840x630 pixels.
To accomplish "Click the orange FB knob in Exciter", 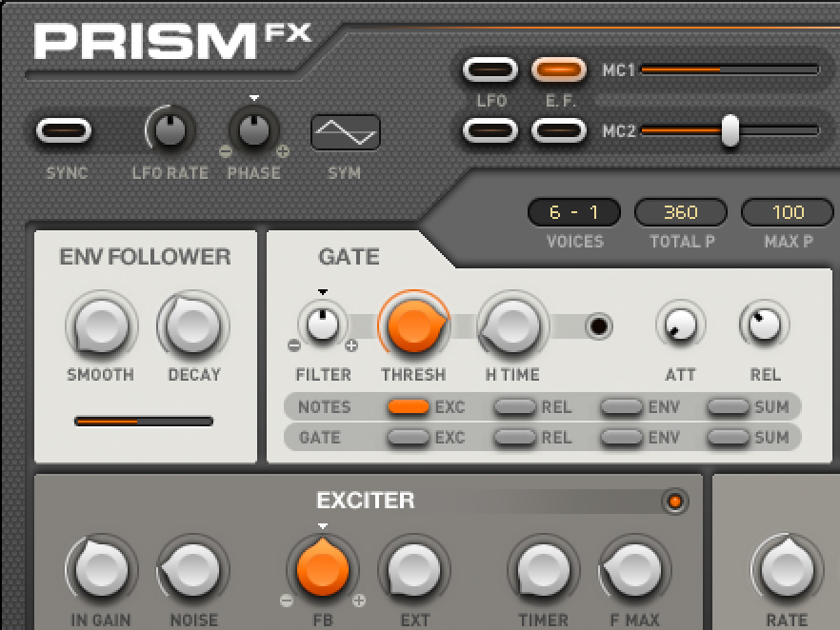I will [323, 569].
